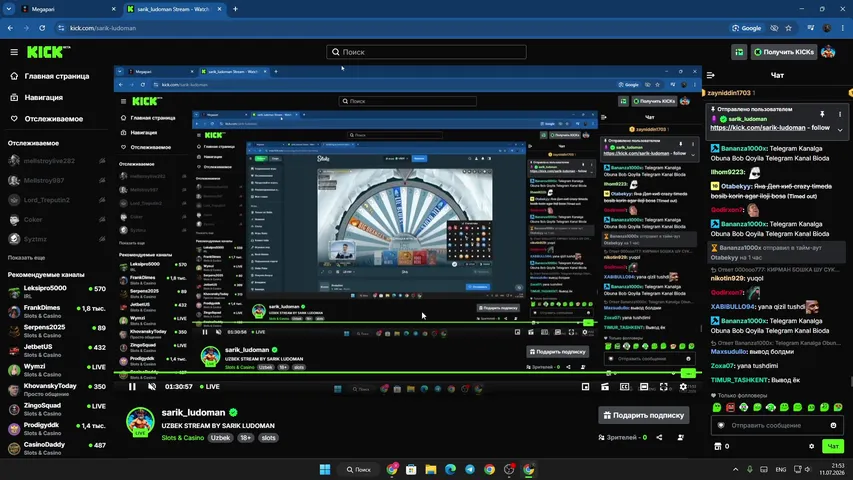
Task: Open File Explorer from the taskbar
Action: coord(431,469)
